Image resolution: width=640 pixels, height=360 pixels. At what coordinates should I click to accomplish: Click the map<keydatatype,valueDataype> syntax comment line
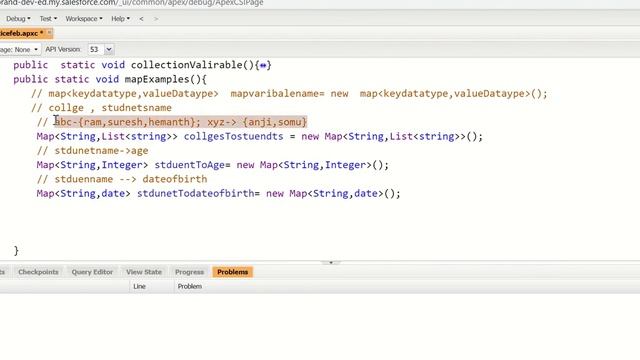tap(289, 93)
